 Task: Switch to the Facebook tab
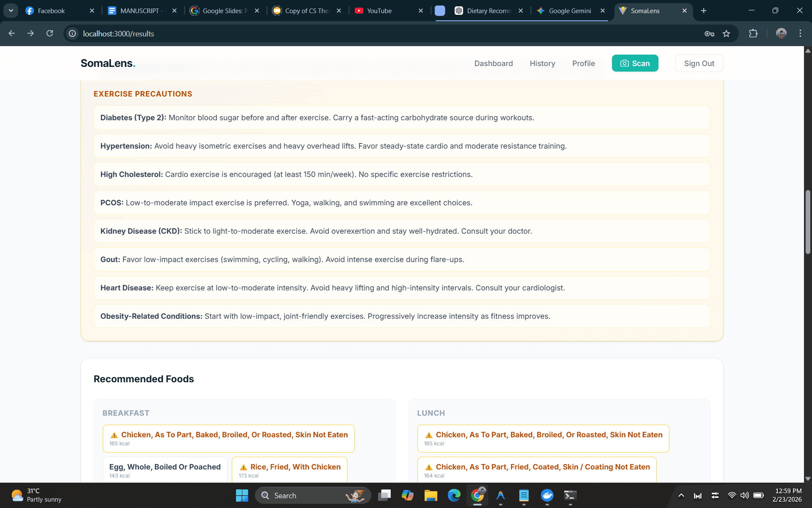(60, 11)
